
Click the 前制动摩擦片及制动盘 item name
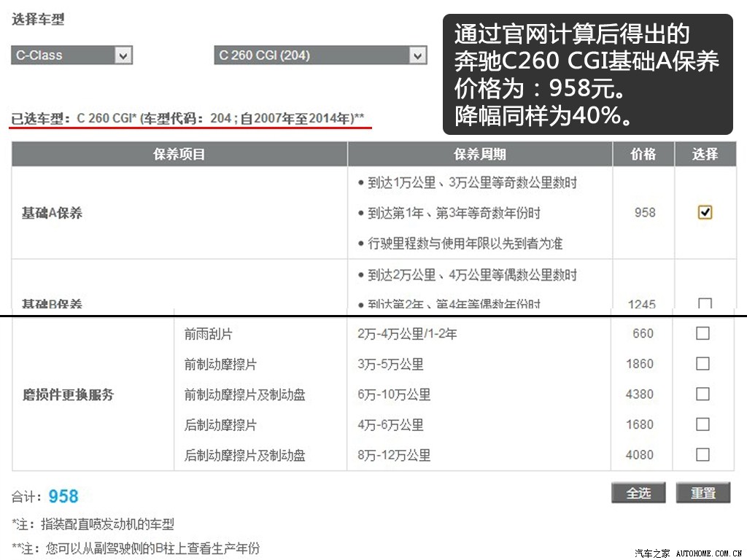pos(245,394)
